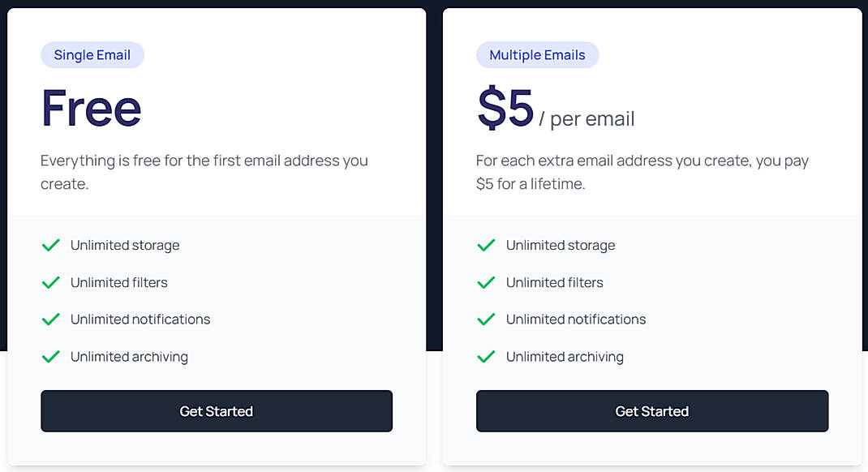Click the Unlimited storage checkmark on $5 plan

click(x=486, y=245)
